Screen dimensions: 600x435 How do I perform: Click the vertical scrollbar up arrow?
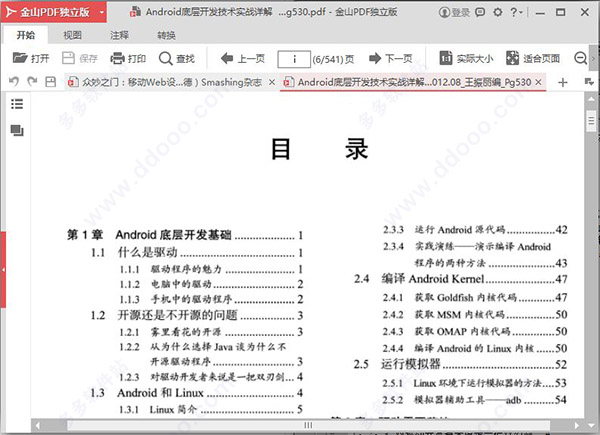(591, 99)
